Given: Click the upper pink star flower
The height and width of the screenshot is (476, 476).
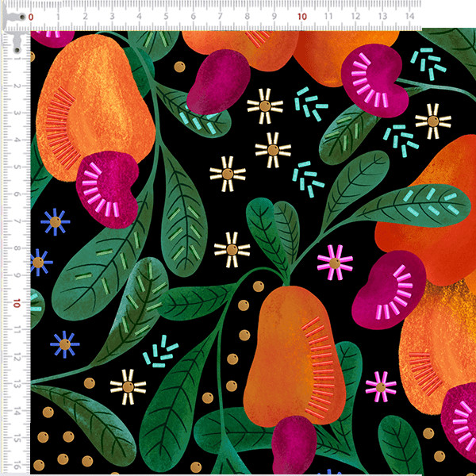Looking at the screenshot, I should point(334,262).
